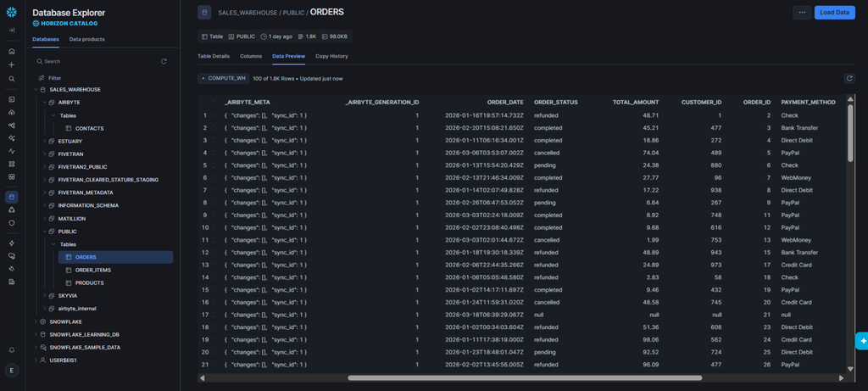Click the horizontal scrollbar right arrow

(842, 377)
